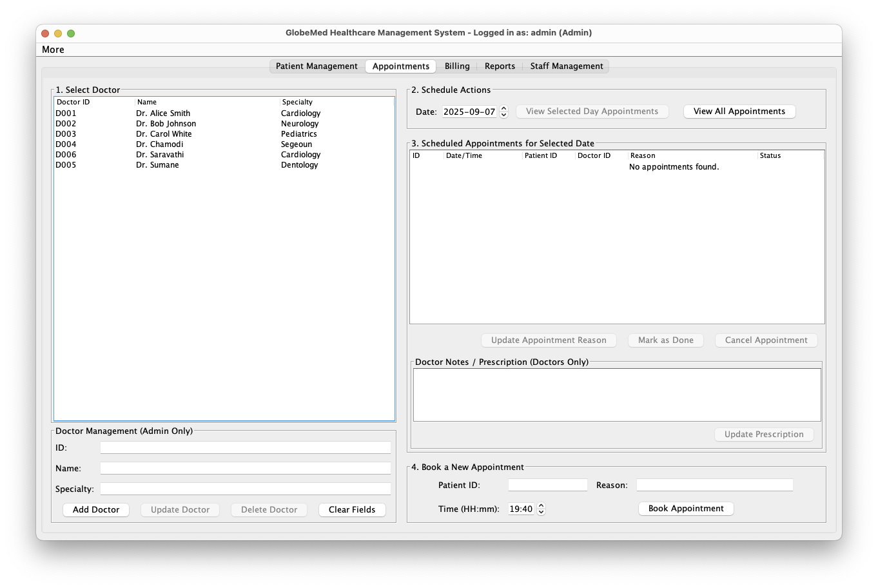
Task: Focus the Patient ID input field
Action: (547, 485)
